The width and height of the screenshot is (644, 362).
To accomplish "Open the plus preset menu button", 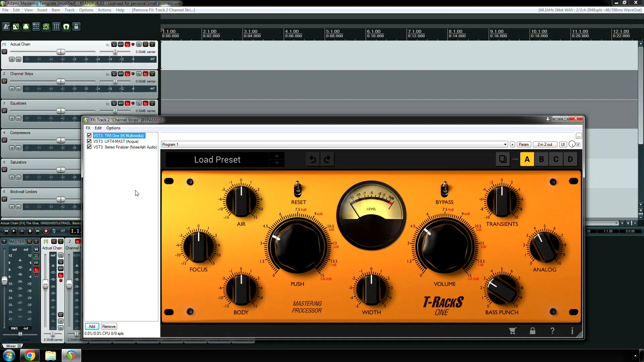I will click(513, 144).
